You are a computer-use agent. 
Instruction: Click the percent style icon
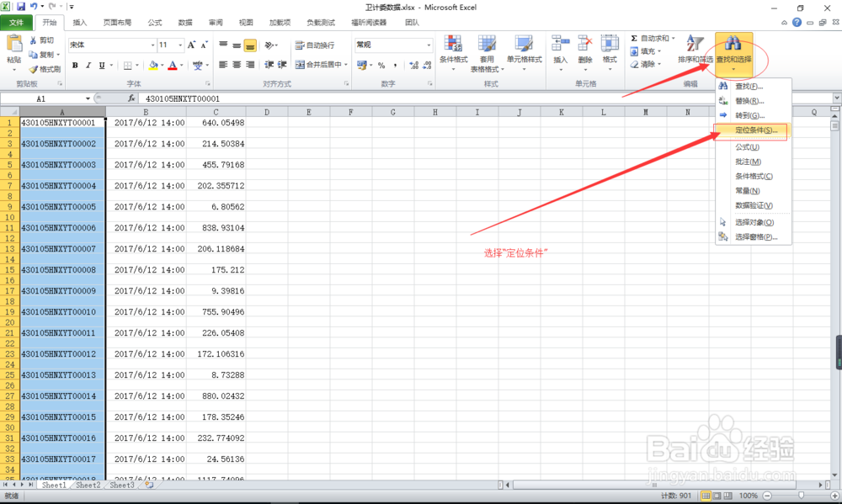coord(381,66)
